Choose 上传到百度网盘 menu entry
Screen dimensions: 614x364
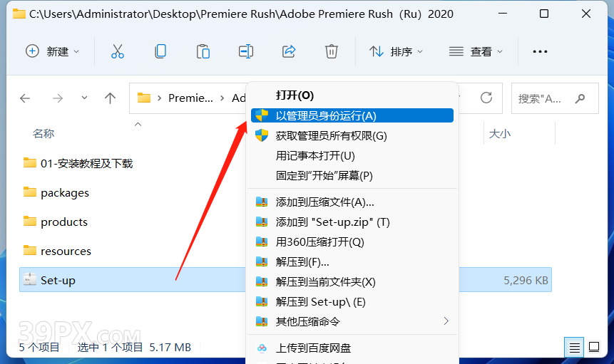pos(352,348)
